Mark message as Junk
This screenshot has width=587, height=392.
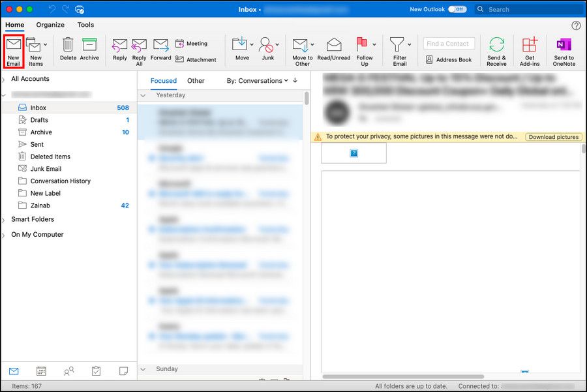pos(267,50)
